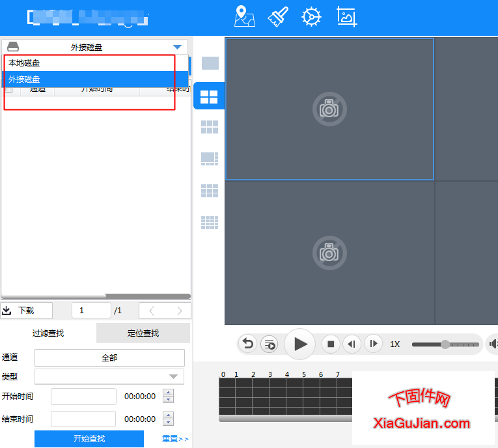498x448 pixels.
Task: Click the reverse playback button
Action: pyautogui.click(x=248, y=344)
